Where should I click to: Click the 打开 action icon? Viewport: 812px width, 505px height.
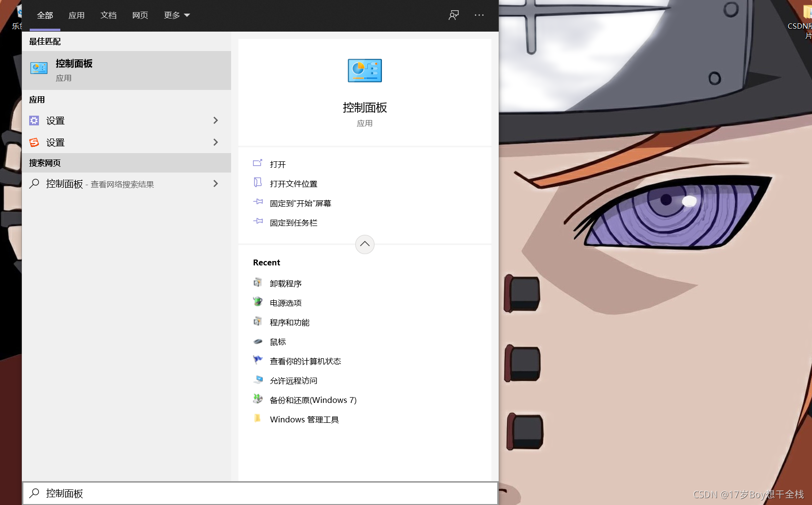pyautogui.click(x=258, y=163)
